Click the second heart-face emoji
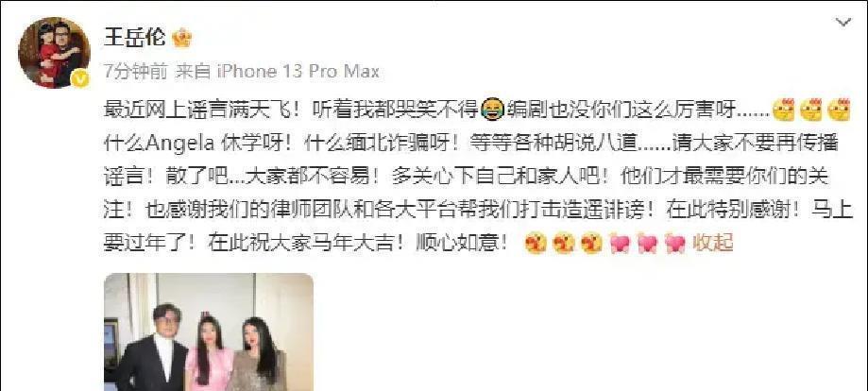This screenshot has width=868, height=391. [x=564, y=243]
